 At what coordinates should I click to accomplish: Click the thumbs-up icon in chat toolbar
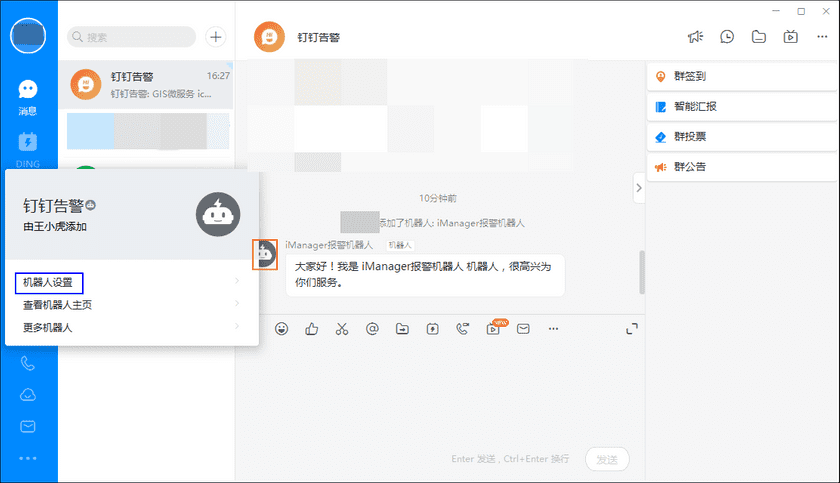point(311,328)
